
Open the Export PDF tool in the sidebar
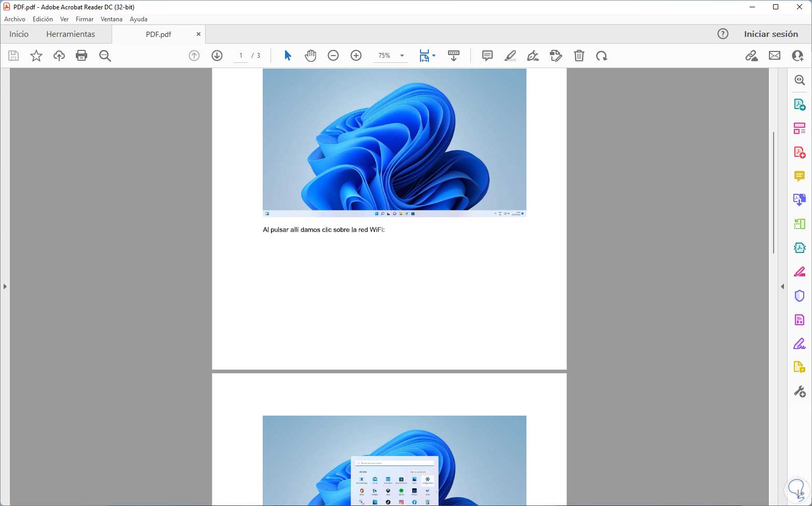(x=800, y=104)
